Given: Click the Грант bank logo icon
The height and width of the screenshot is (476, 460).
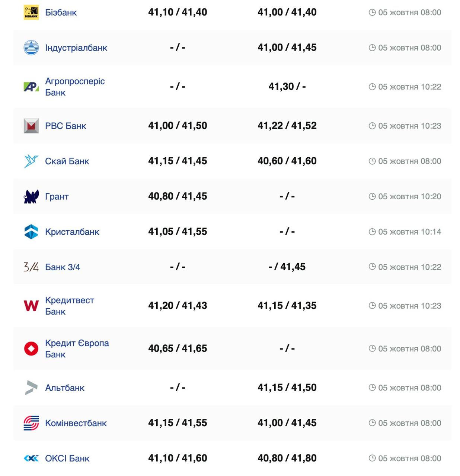Looking at the screenshot, I should [x=31, y=196].
